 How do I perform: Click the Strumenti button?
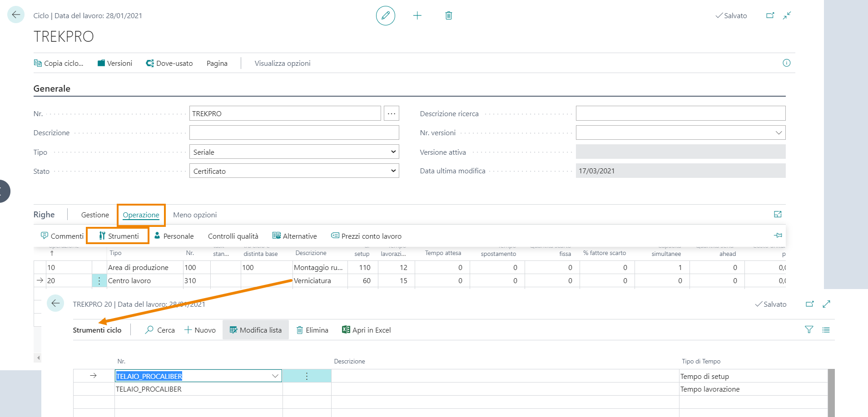pos(118,236)
